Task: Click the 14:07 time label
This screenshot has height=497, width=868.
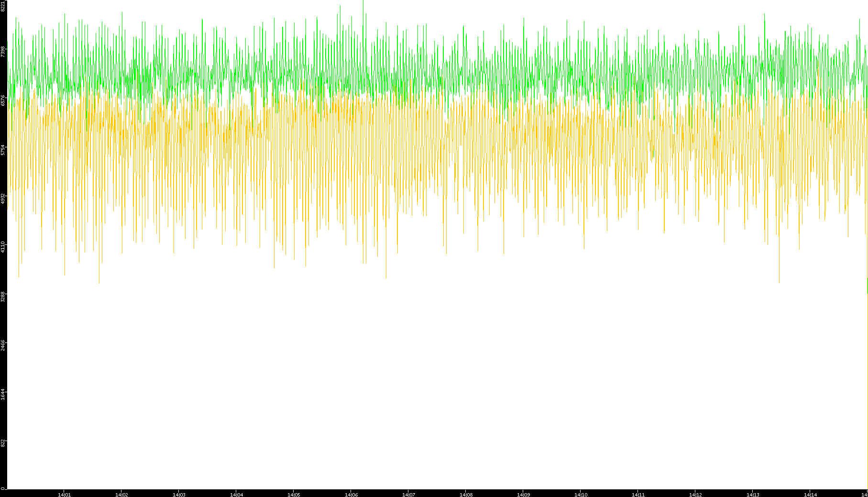Action: click(408, 495)
